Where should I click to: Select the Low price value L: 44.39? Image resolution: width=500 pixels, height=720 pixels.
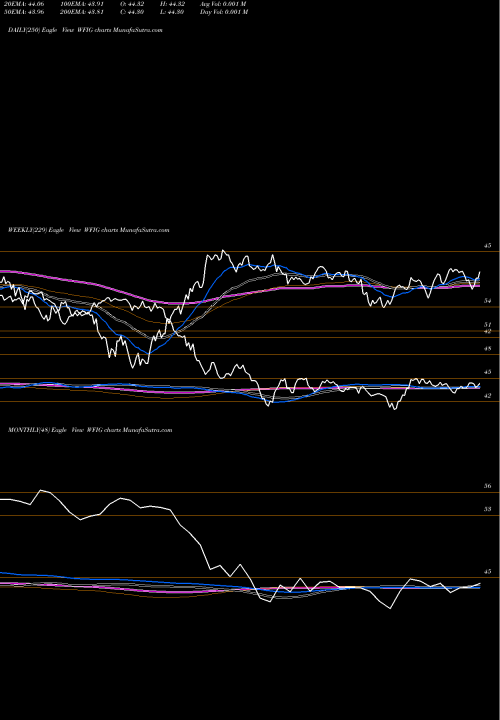[x=172, y=12]
